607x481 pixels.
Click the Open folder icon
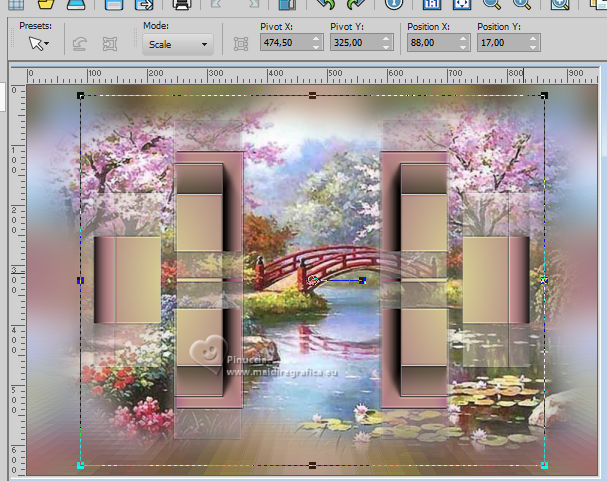46,4
